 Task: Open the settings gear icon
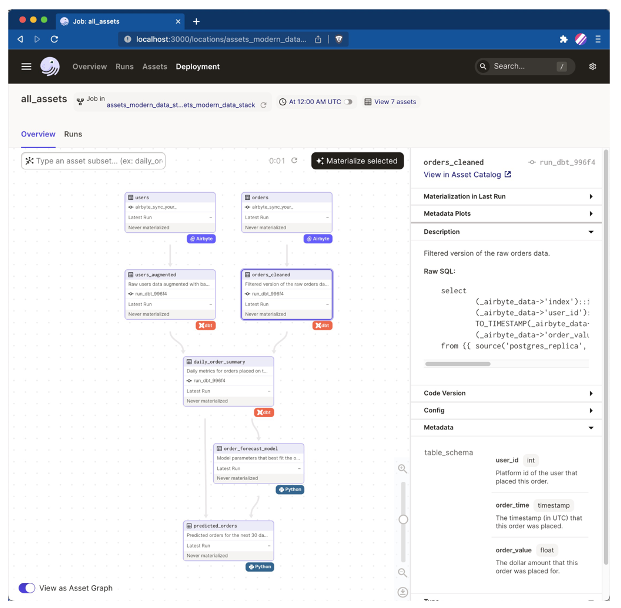(592, 66)
